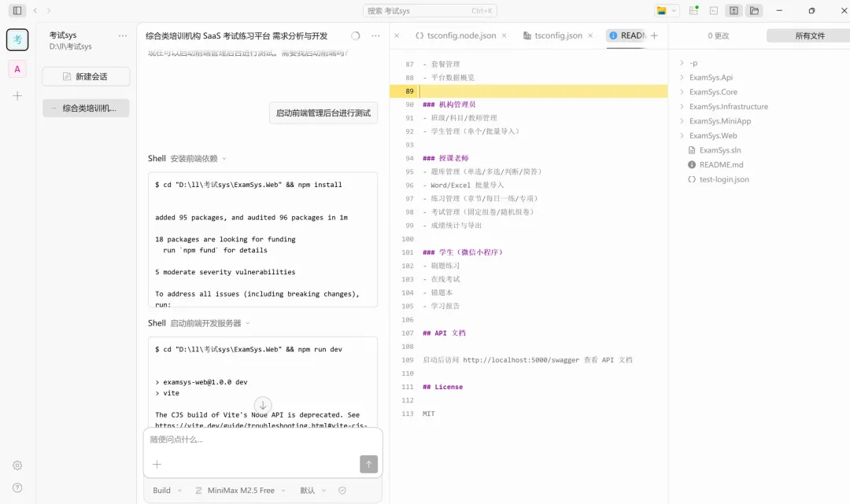Click the ## API 文档 heading line
The image size is (850, 504).
(444, 333)
